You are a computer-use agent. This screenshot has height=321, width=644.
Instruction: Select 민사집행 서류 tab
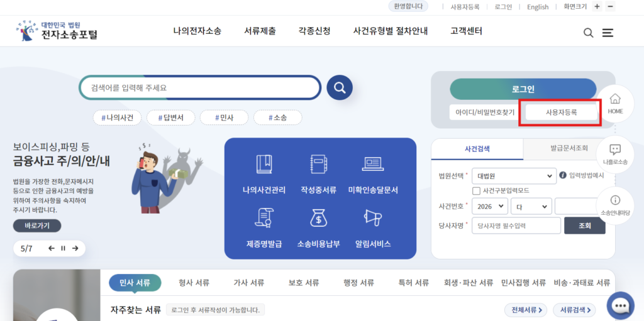[524, 283]
